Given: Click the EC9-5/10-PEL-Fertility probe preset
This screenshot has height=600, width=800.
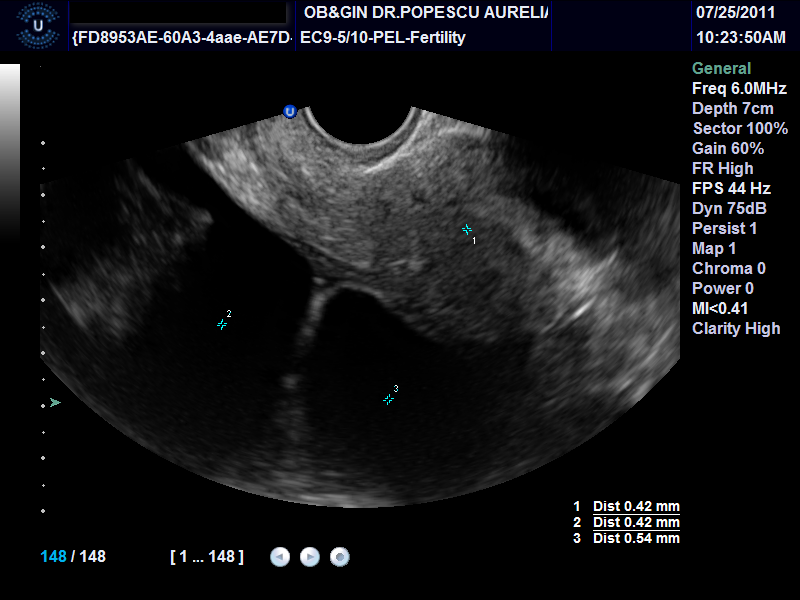Looking at the screenshot, I should coord(383,37).
